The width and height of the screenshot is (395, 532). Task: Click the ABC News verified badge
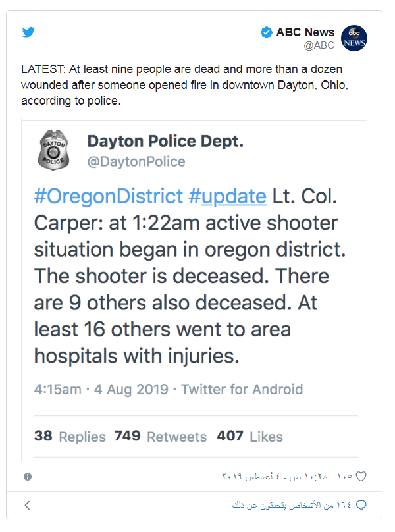267,32
